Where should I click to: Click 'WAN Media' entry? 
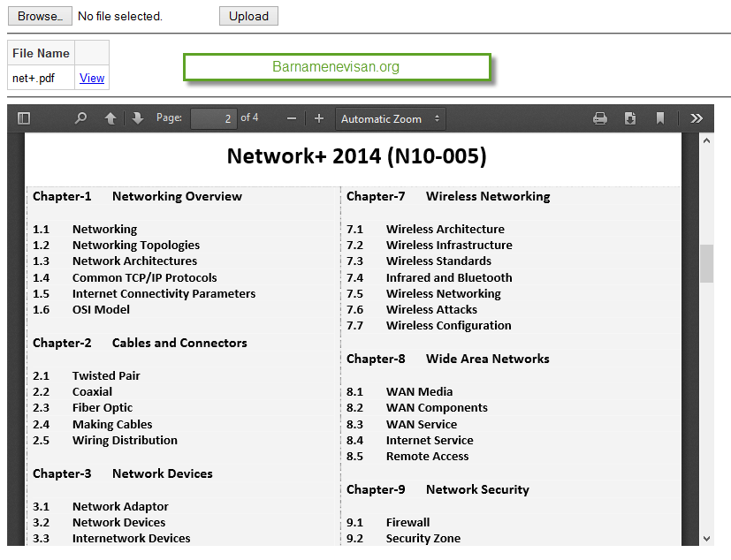(x=419, y=391)
